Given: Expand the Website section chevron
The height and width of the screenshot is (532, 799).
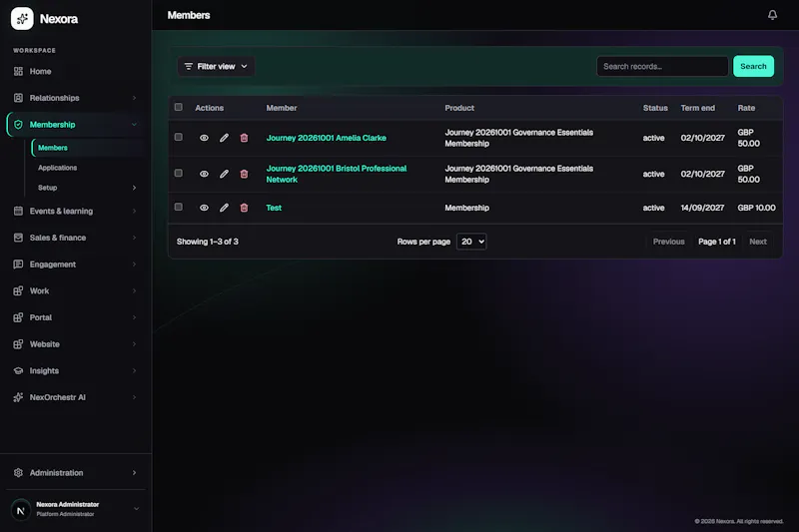Looking at the screenshot, I should (134, 344).
